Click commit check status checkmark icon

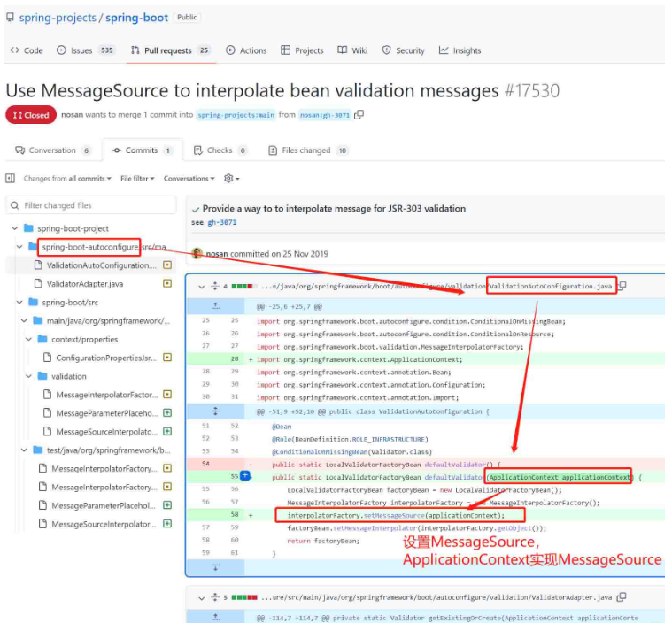pos(196,210)
